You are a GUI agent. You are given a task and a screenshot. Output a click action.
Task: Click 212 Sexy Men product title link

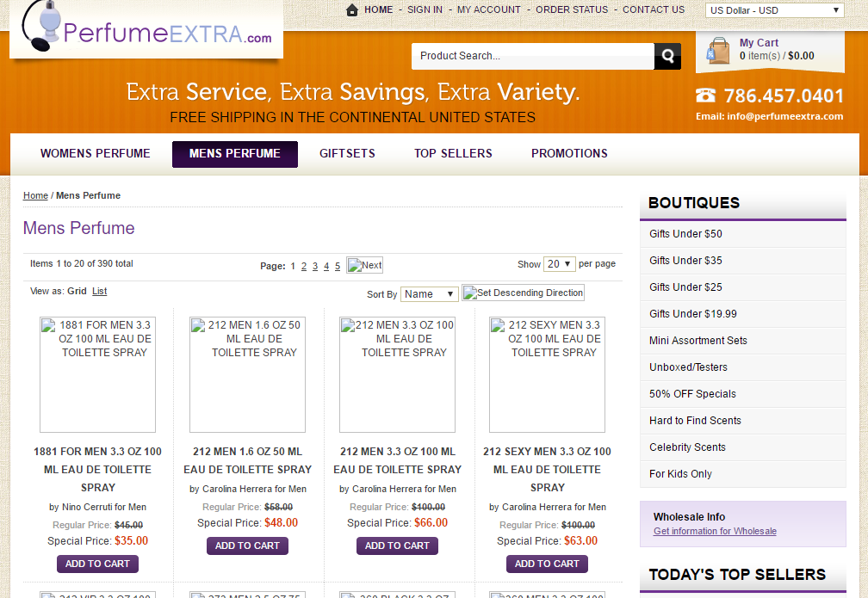547,469
